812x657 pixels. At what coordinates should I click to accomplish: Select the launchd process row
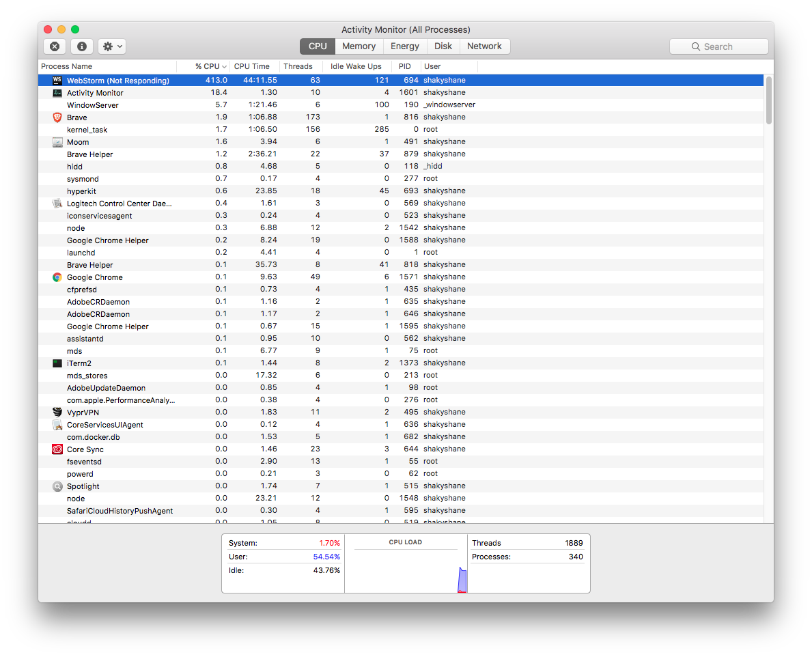pos(401,253)
